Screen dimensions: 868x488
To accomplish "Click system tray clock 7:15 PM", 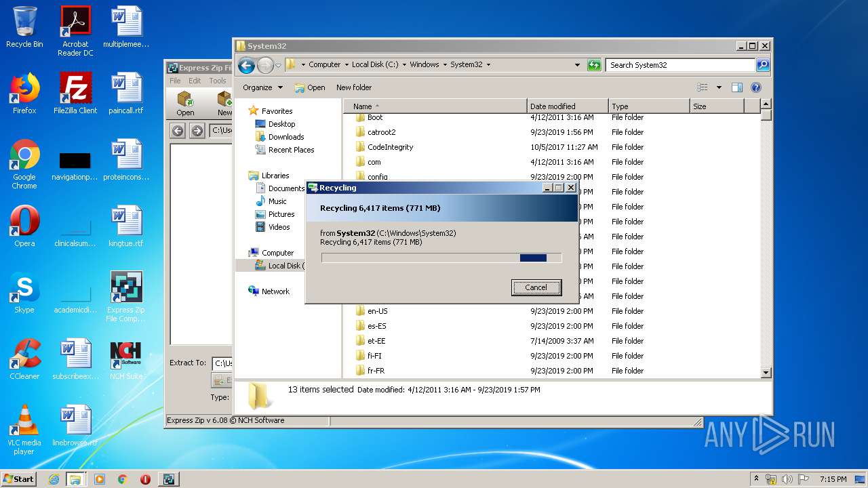I will [x=833, y=479].
